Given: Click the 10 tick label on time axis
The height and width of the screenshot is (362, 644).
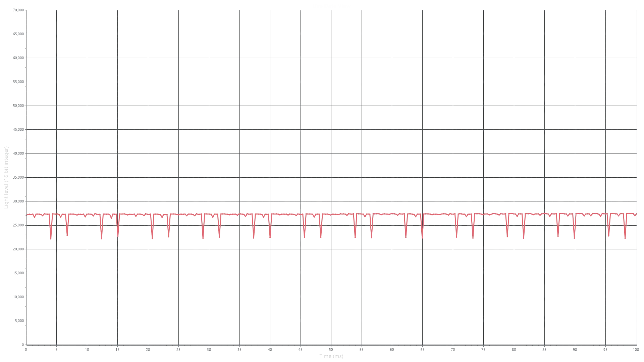Looking at the screenshot, I should pyautogui.click(x=87, y=350).
